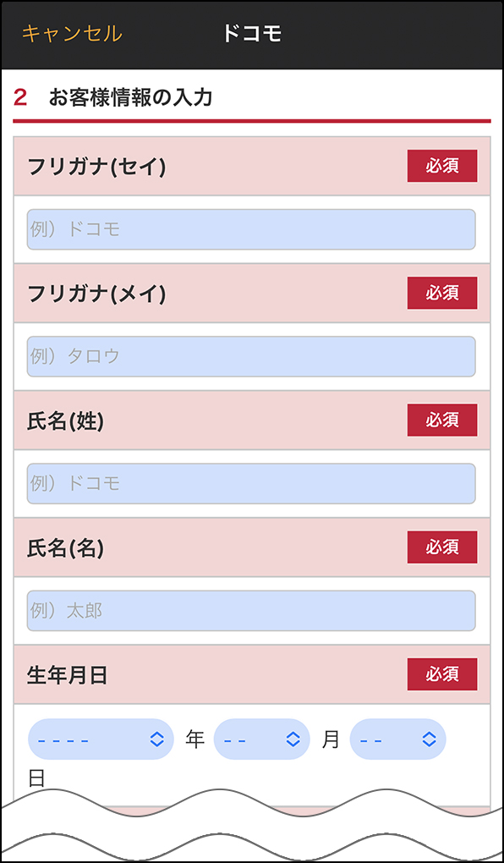This screenshot has height=863, width=504.
Task: Select the 氏名(名) text box
Action: [251, 610]
